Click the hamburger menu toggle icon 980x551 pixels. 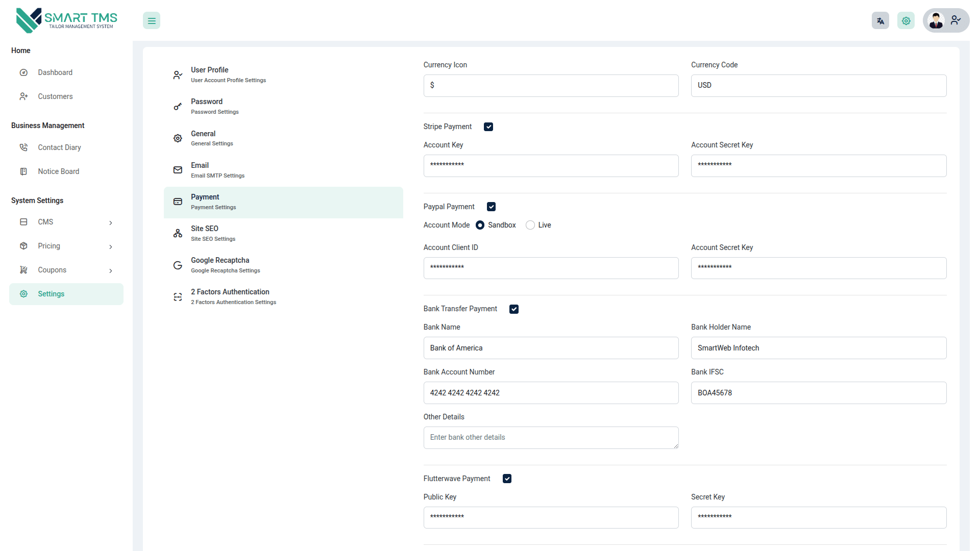[152, 21]
